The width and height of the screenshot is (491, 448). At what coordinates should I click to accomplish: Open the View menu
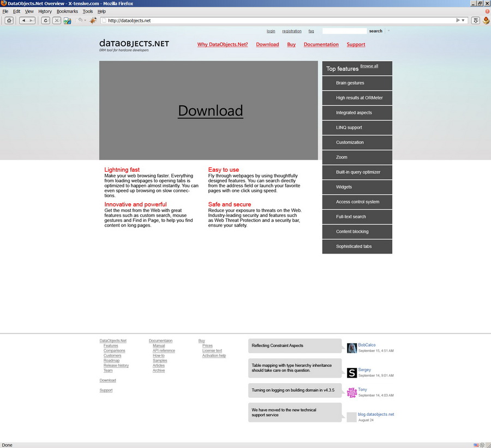pyautogui.click(x=29, y=11)
